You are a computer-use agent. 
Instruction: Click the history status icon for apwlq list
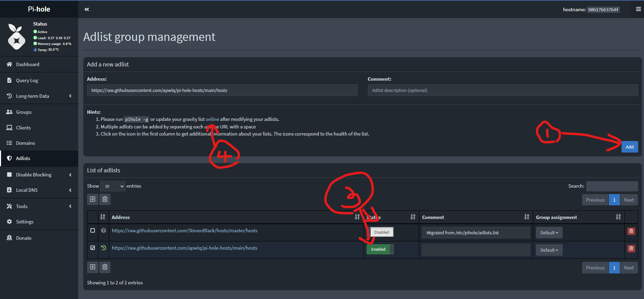click(104, 248)
